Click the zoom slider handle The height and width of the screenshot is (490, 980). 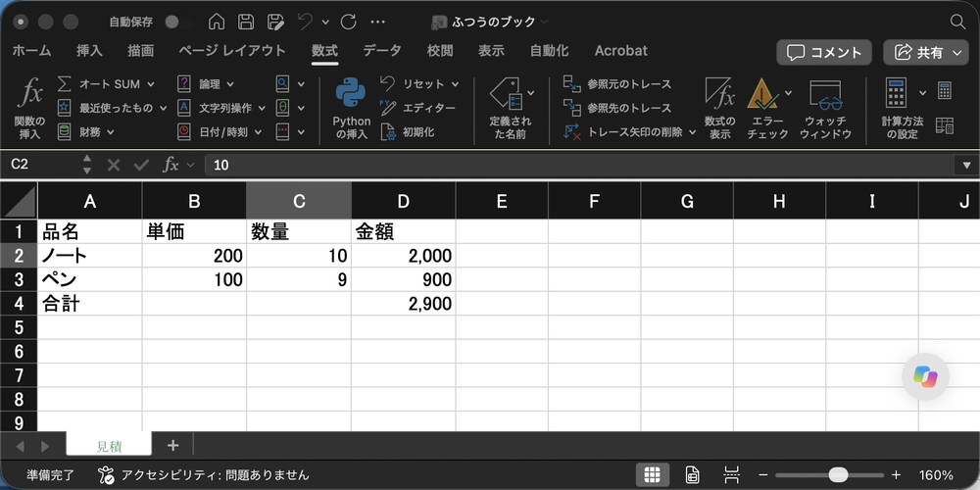(x=838, y=475)
